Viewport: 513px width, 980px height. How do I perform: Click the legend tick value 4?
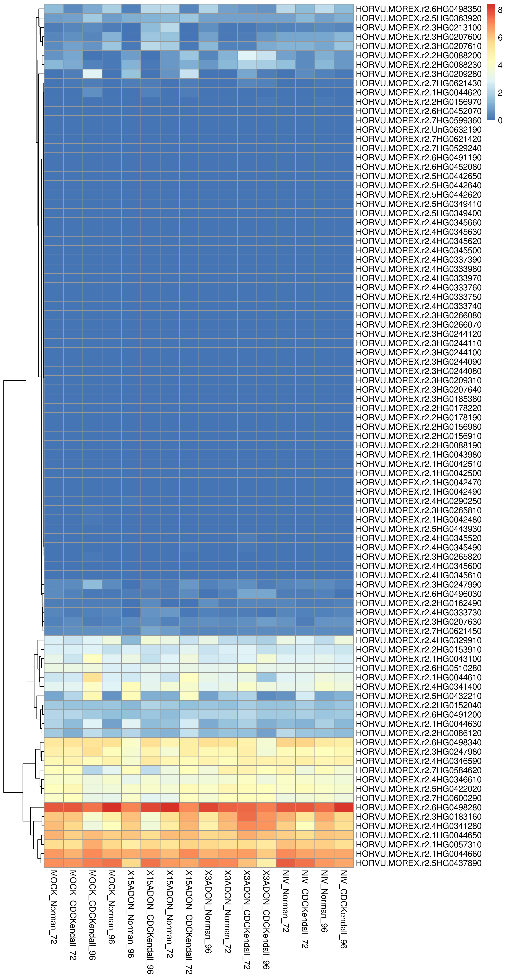tap(500, 65)
